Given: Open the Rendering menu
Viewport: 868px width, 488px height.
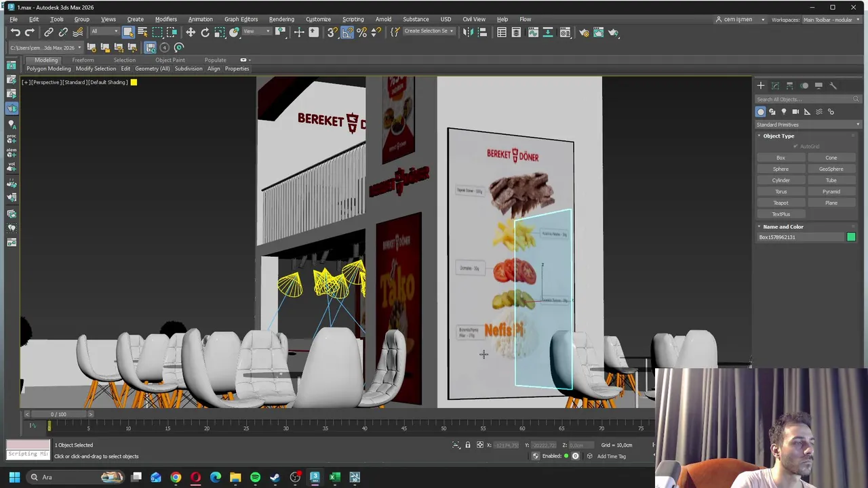Looking at the screenshot, I should (281, 19).
